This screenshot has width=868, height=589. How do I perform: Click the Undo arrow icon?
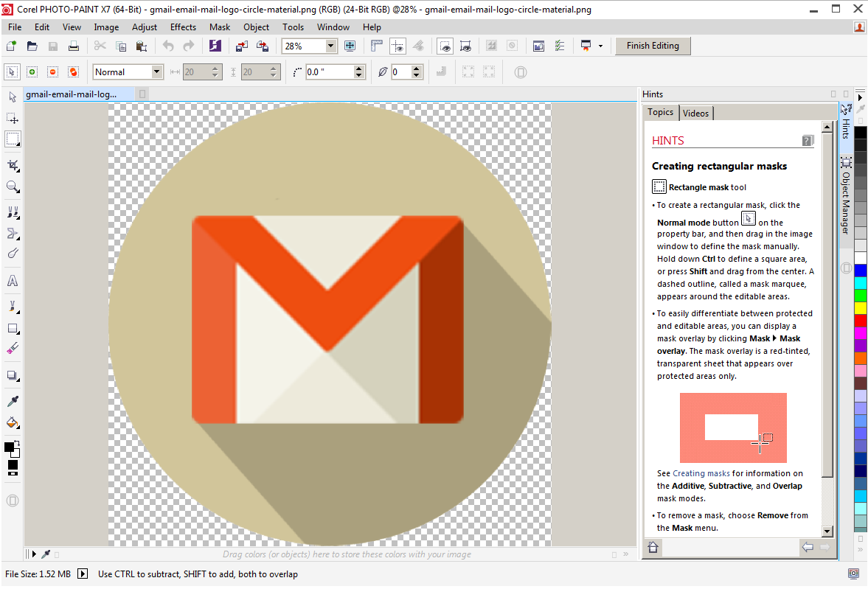[167, 46]
